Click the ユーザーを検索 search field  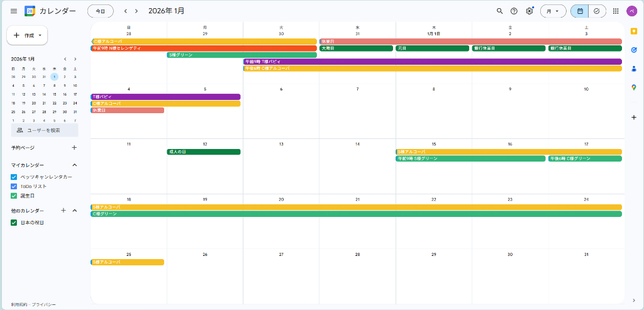click(x=45, y=130)
